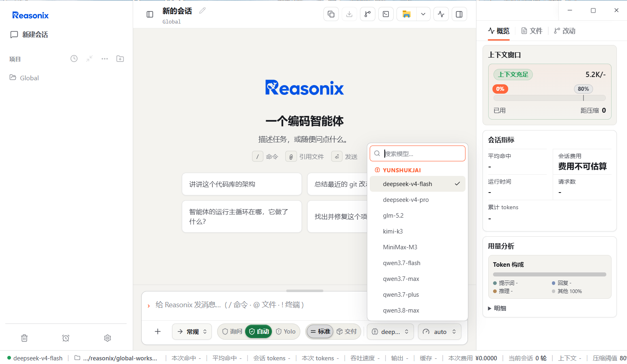The image size is (627, 364).
Task: Switch to the 改动 changes tab
Action: [x=565, y=31]
